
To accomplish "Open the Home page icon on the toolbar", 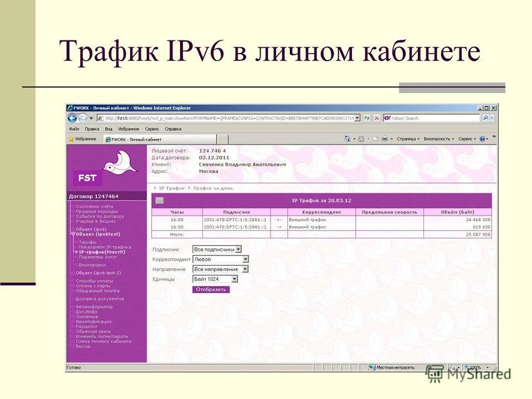I will 346,138.
